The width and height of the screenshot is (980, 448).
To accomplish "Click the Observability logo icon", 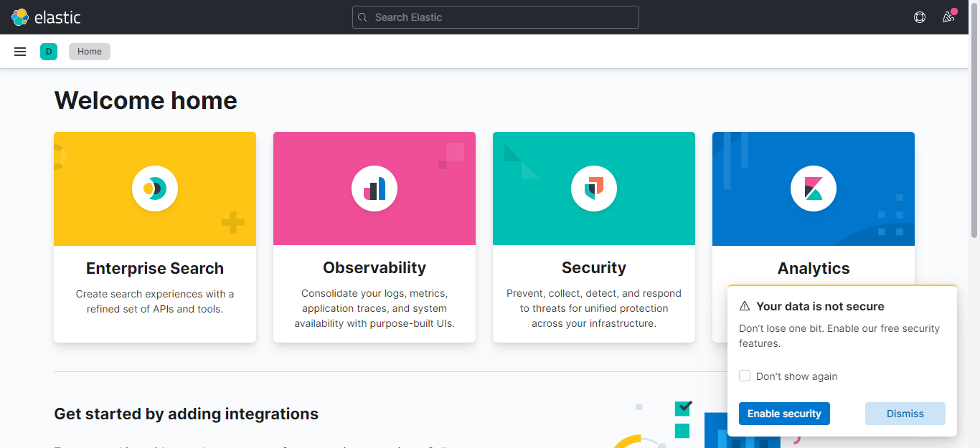I will (374, 189).
